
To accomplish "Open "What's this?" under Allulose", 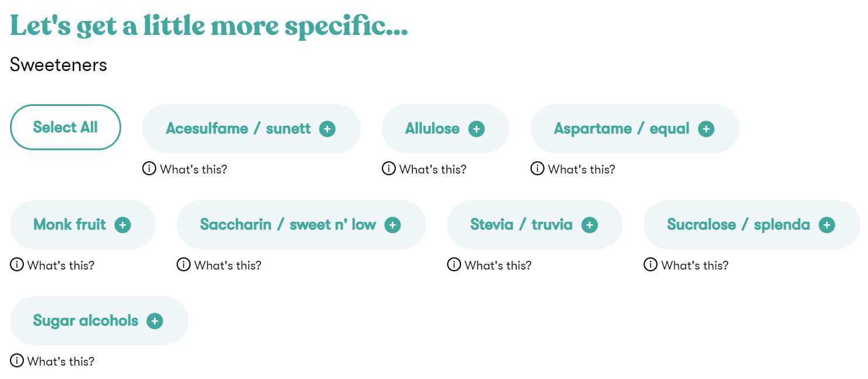I will (424, 169).
